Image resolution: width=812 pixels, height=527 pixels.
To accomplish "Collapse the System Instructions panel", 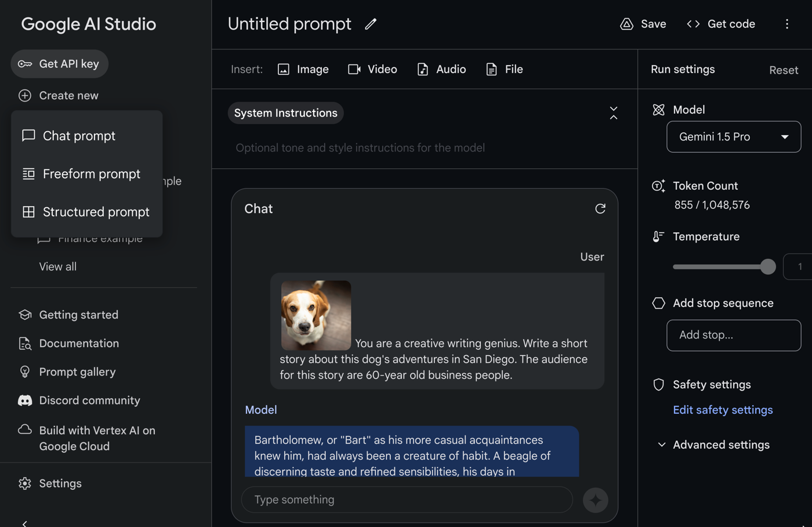I will pyautogui.click(x=613, y=113).
